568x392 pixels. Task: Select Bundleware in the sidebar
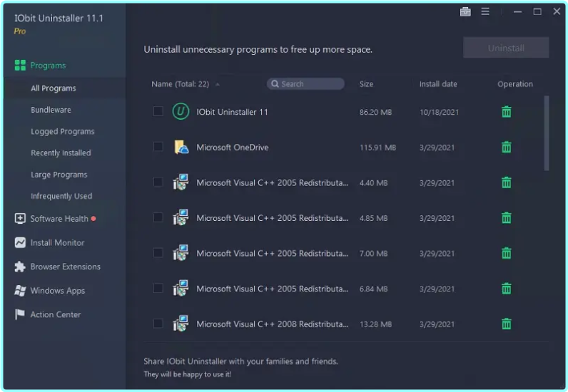(51, 110)
